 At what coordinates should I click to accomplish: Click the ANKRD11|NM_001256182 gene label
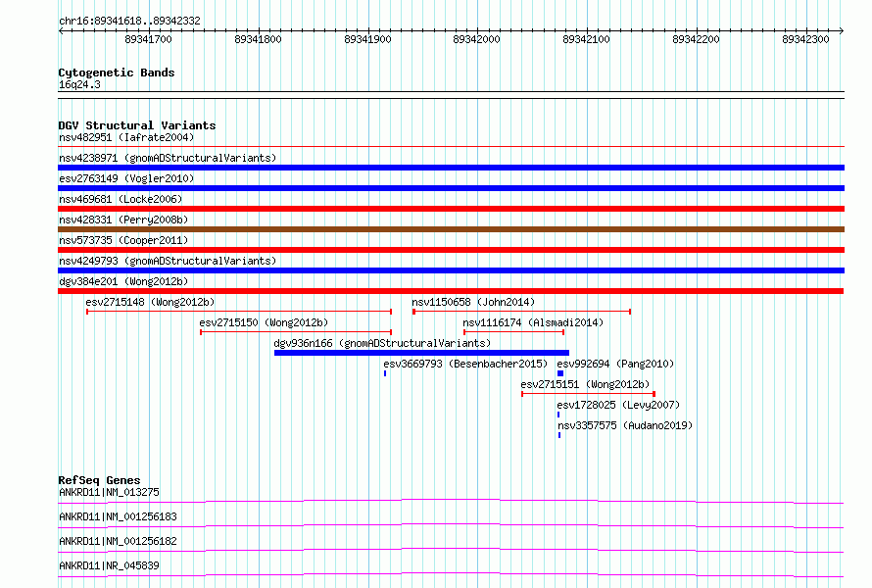point(118,541)
